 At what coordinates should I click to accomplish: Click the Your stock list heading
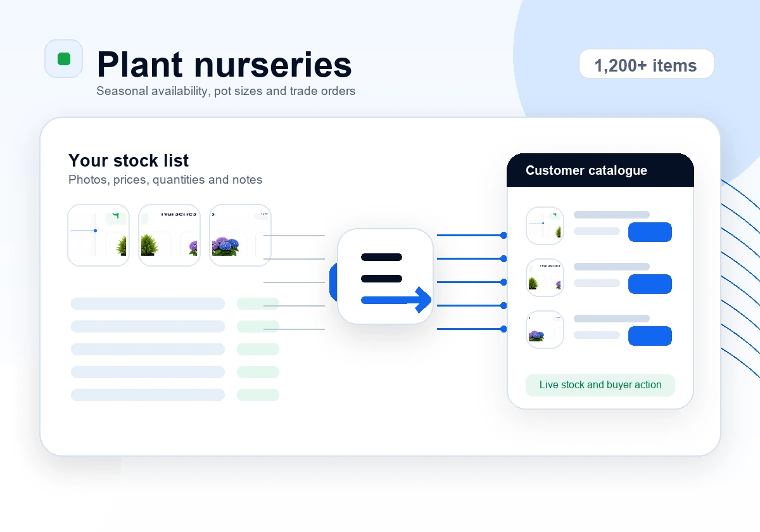coord(129,160)
